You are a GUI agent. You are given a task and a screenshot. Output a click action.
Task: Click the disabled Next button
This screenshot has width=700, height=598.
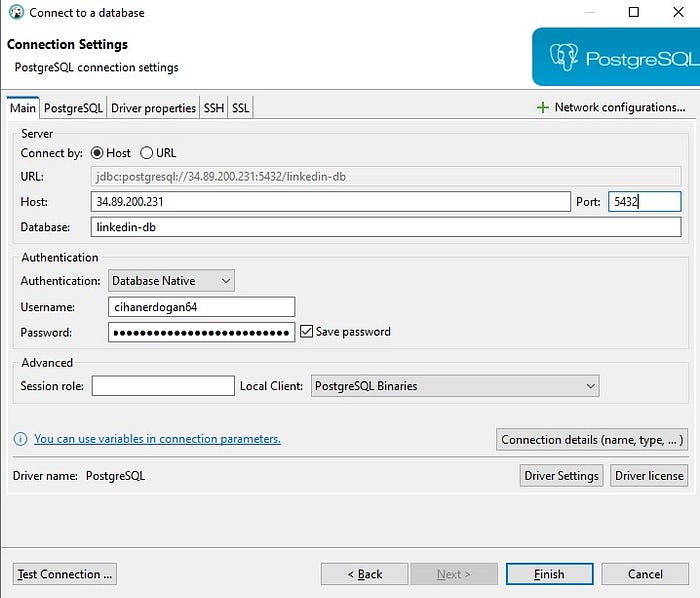(454, 574)
